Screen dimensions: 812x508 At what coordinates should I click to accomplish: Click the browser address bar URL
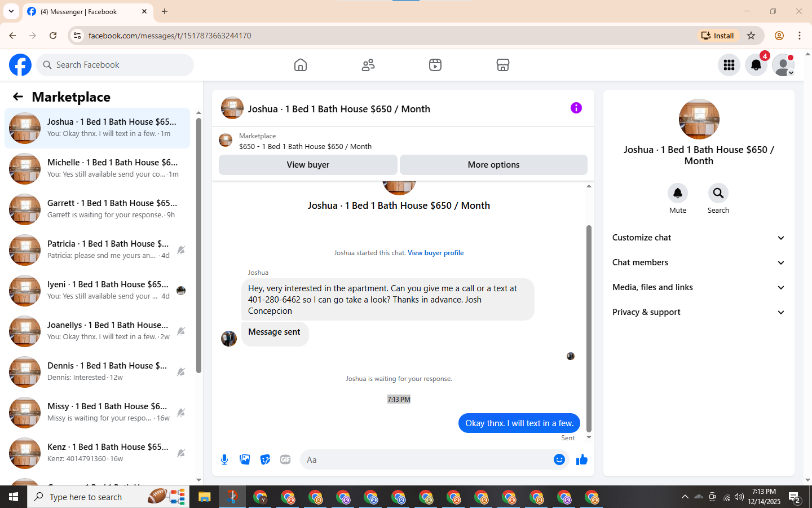click(x=170, y=36)
